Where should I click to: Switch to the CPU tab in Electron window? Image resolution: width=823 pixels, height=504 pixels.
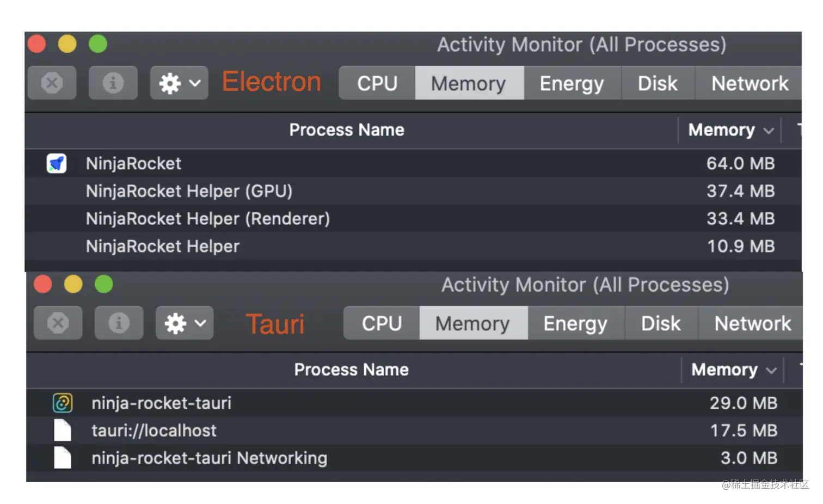click(x=377, y=83)
